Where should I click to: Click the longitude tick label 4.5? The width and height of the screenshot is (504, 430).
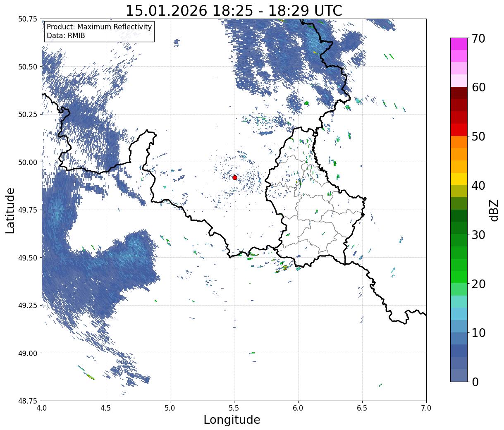[106, 408]
